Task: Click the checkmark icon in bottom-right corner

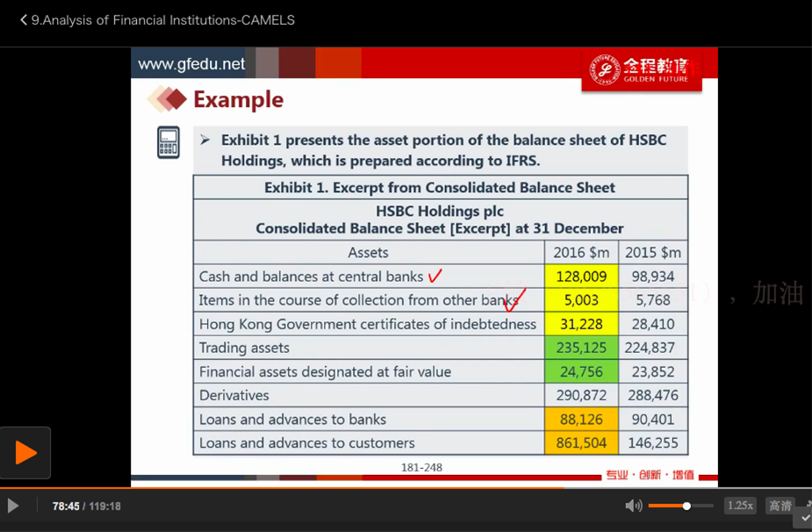Action: [x=805, y=517]
